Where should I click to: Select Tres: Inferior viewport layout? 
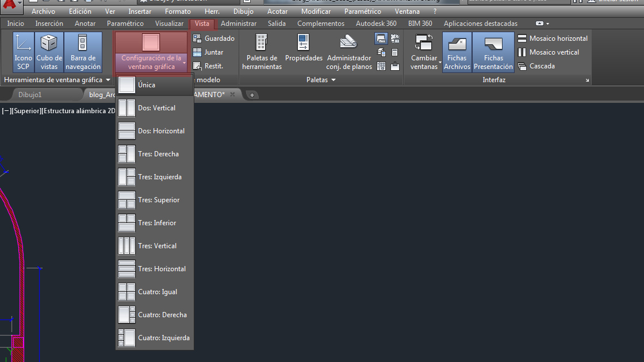(x=155, y=223)
